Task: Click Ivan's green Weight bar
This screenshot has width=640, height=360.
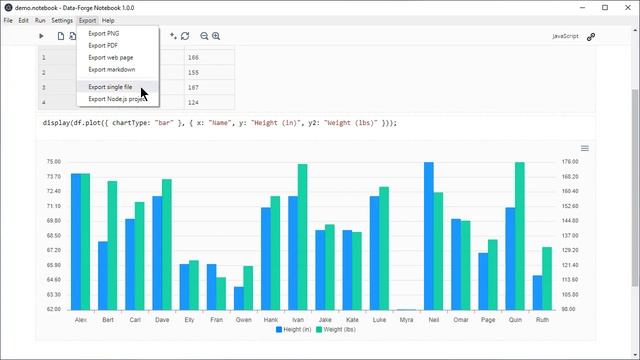Action: pyautogui.click(x=302, y=237)
